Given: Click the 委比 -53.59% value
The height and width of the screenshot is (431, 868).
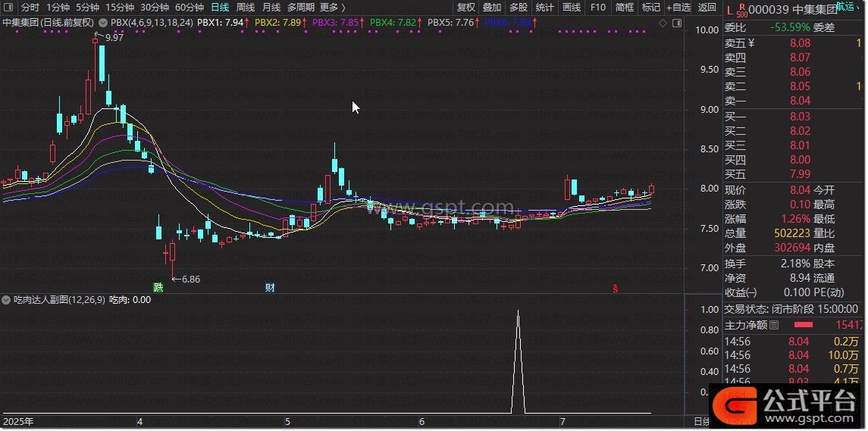Looking at the screenshot, I should point(791,28).
